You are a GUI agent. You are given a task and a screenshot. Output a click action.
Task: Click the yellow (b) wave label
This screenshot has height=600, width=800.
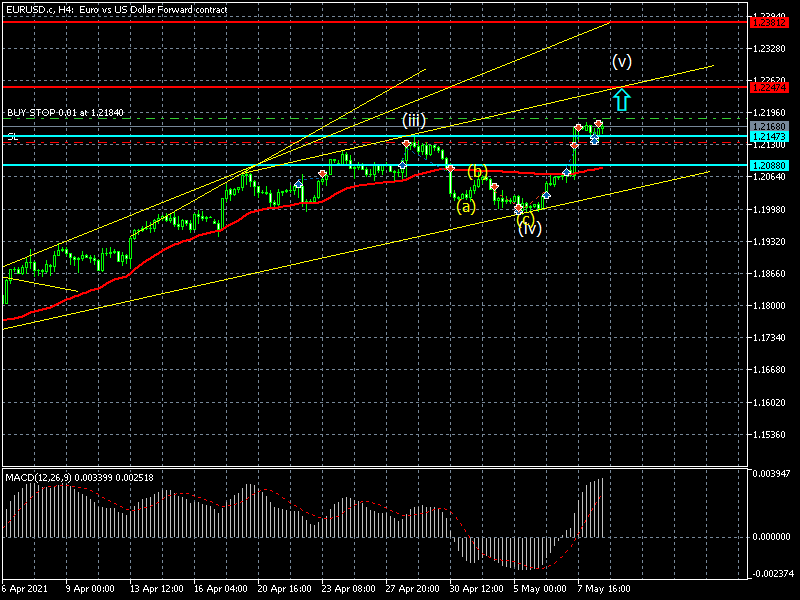point(477,172)
